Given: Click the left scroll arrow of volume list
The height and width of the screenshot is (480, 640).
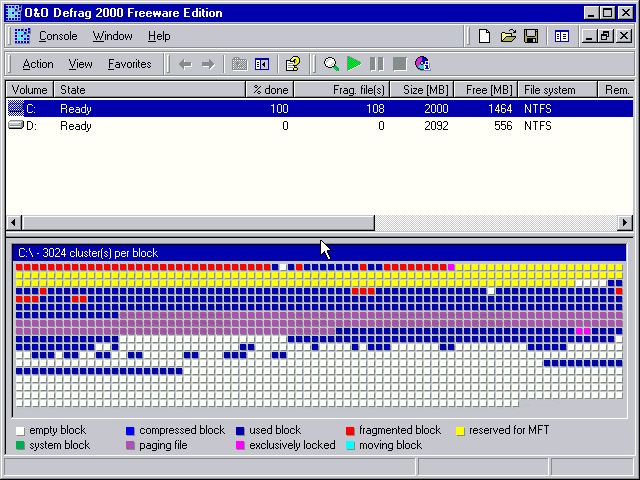Looking at the screenshot, I should pos(14,223).
